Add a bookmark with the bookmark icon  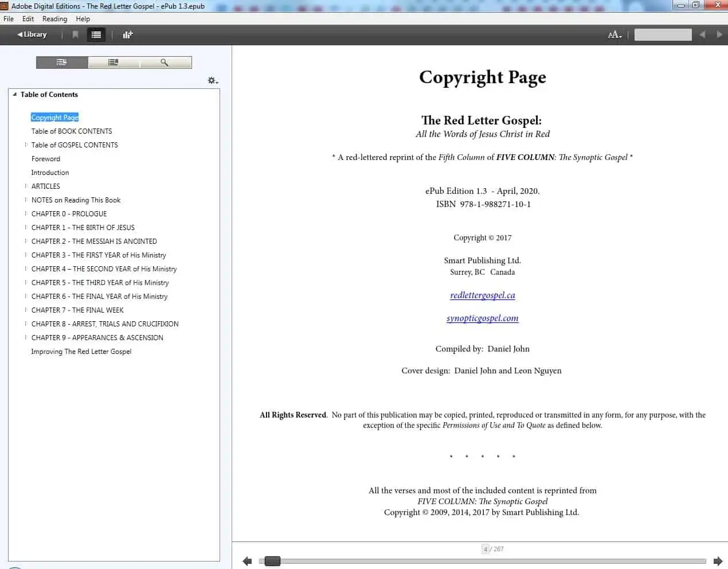[x=75, y=34]
